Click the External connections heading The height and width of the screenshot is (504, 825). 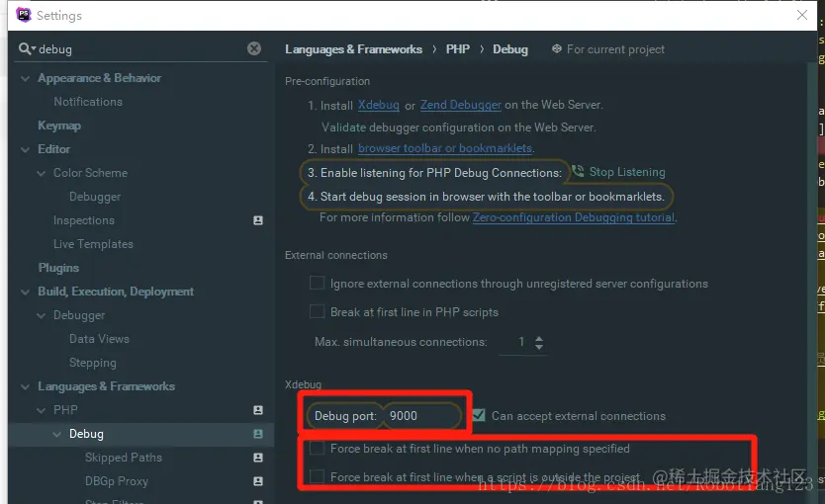(x=335, y=255)
